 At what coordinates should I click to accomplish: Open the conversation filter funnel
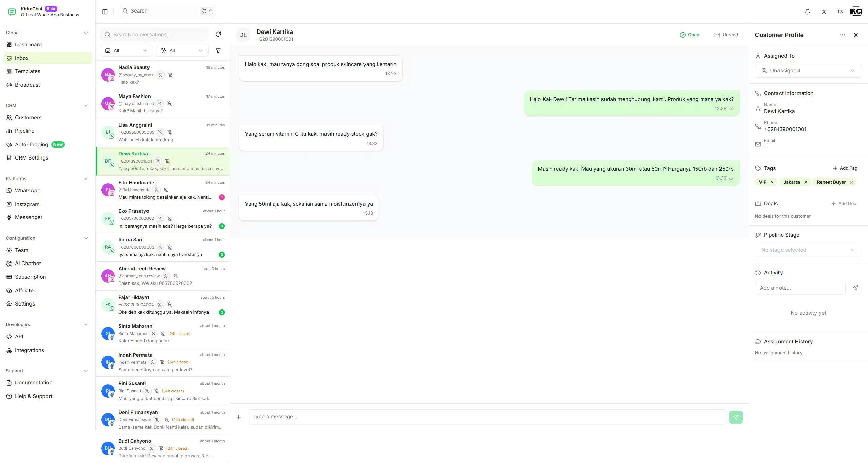tap(218, 50)
